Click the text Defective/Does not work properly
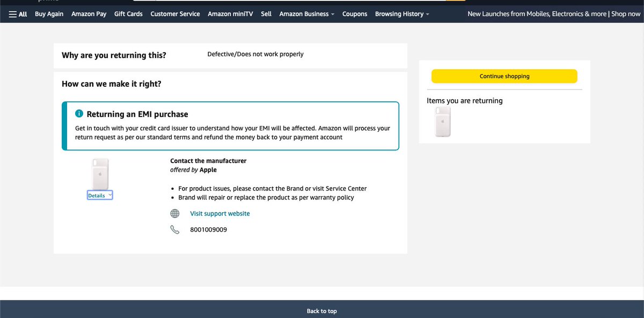The width and height of the screenshot is (644, 318). pos(255,54)
